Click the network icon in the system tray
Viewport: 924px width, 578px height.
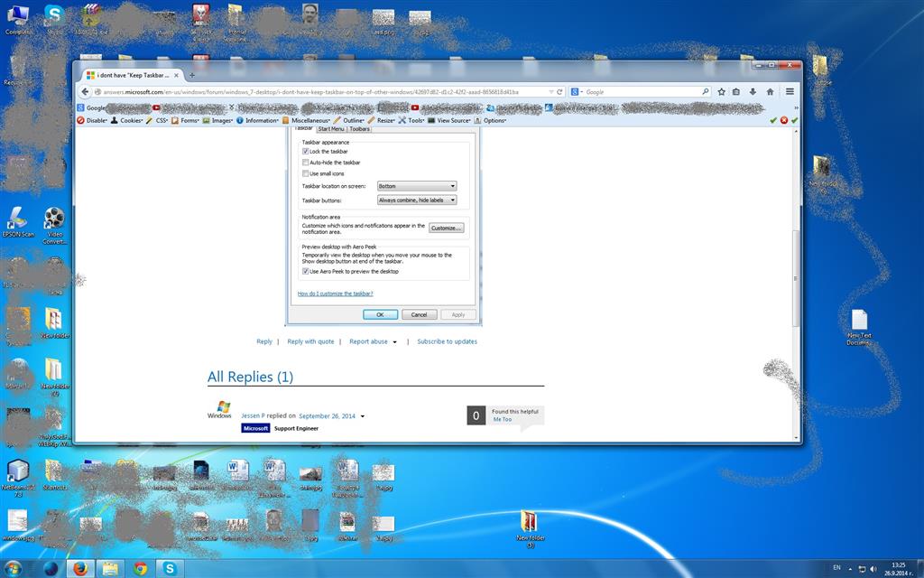coord(862,569)
